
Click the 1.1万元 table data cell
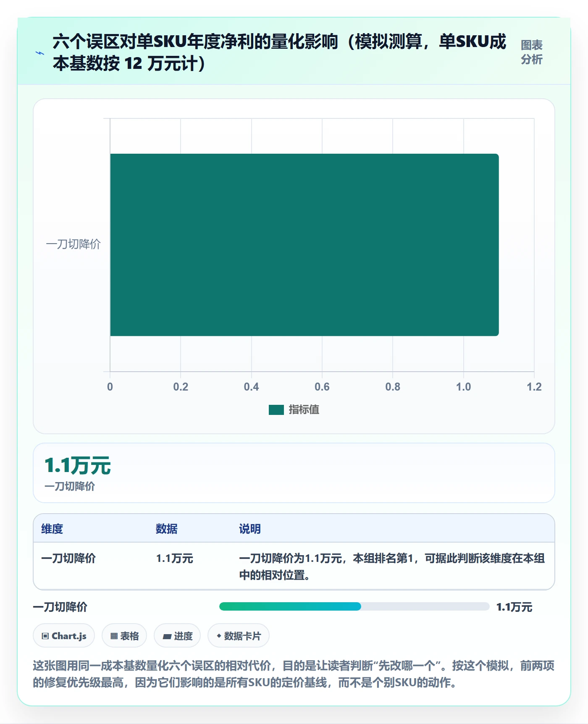point(175,559)
